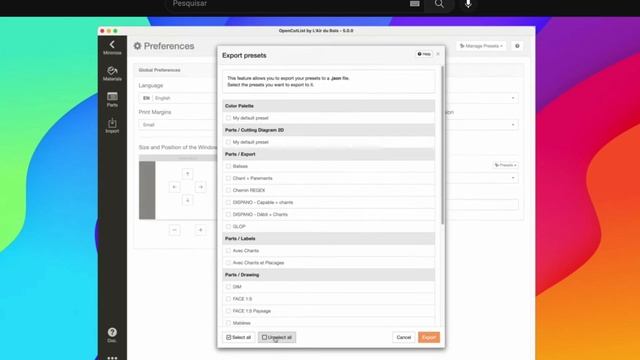Image resolution: width=640 pixels, height=360 pixels.
Task: Click the minus button to shrink window
Action: coord(174,230)
